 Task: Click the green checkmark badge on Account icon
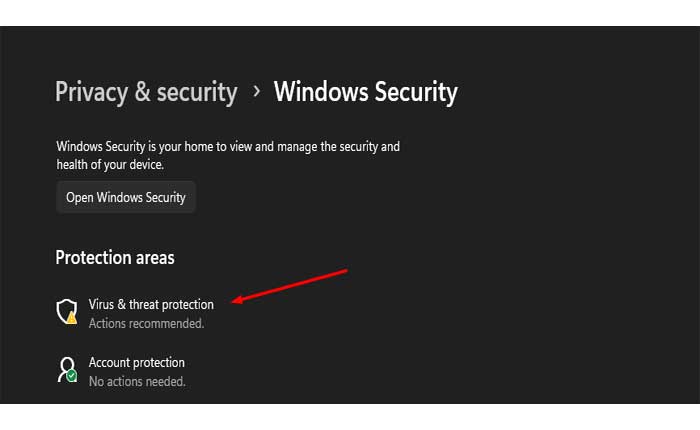pyautogui.click(x=72, y=377)
